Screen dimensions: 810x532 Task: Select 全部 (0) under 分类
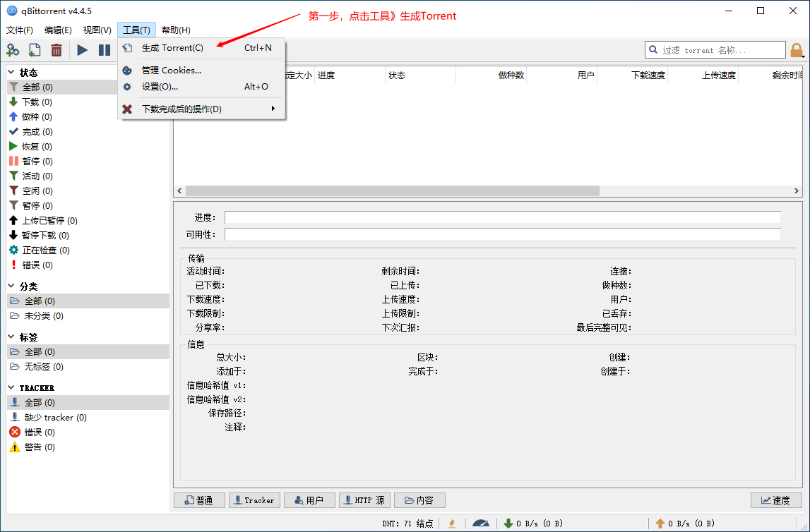pyautogui.click(x=88, y=301)
